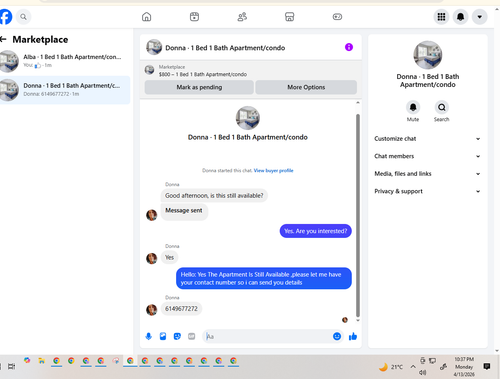Show hidden icons chevron in system tray
500x379 pixels.
(x=413, y=367)
